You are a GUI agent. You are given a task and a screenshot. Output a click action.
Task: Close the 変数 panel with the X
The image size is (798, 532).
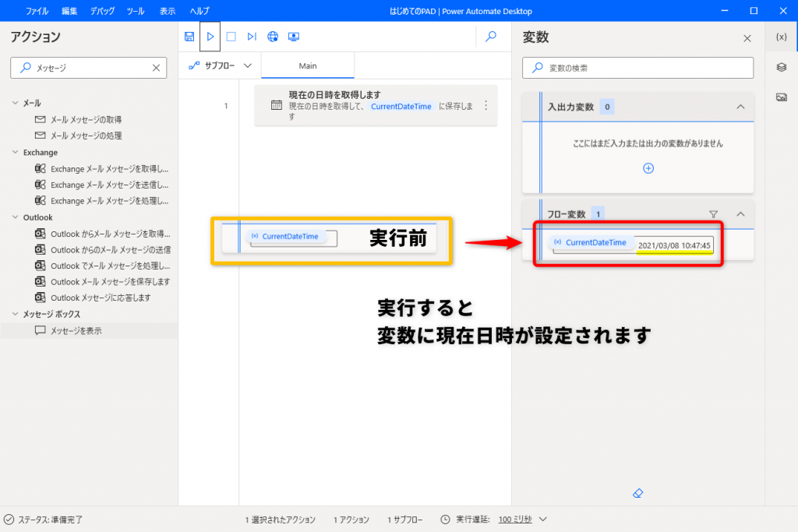(x=747, y=38)
